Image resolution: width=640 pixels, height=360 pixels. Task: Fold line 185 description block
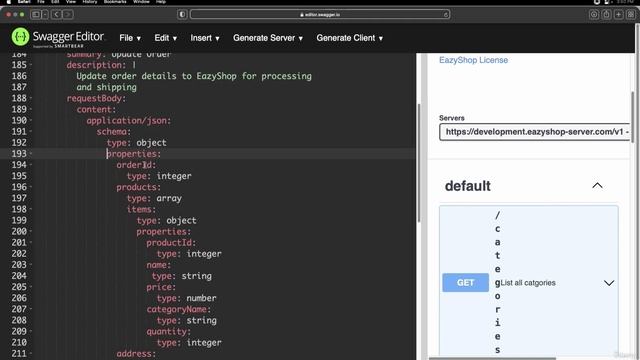click(31, 65)
